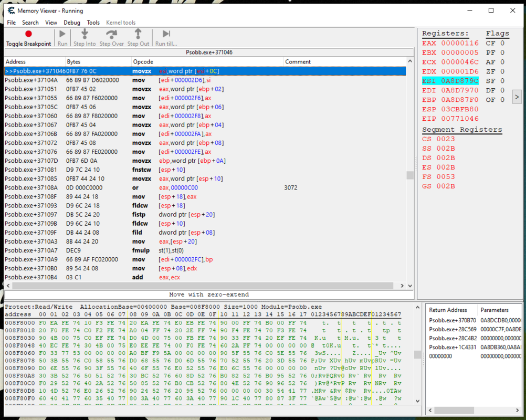
Task: Open the Debug menu
Action: click(x=72, y=23)
